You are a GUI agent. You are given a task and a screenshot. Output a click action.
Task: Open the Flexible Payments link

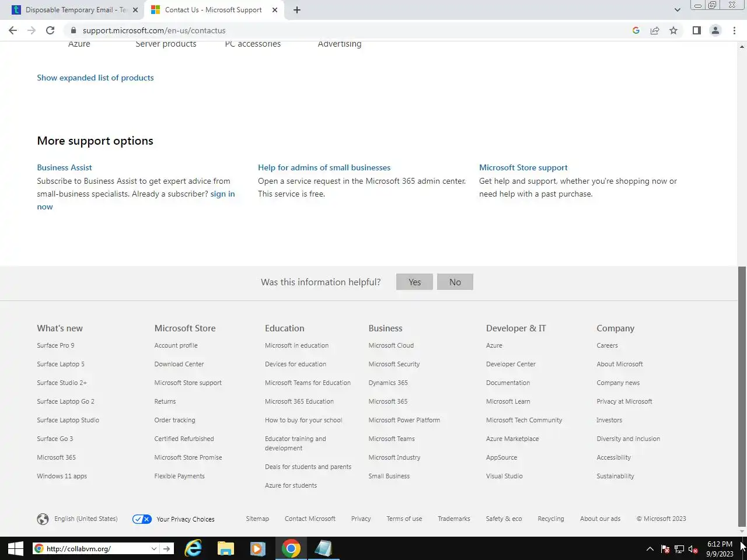[179, 476]
